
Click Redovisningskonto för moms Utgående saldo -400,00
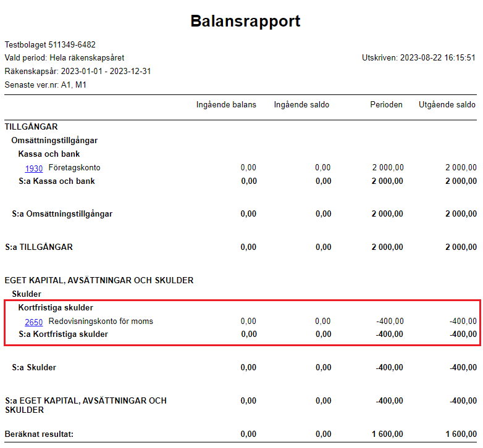coord(463,321)
